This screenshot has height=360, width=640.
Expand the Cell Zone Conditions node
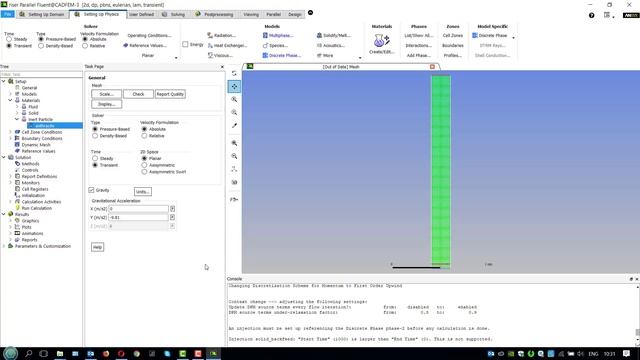tap(10, 132)
